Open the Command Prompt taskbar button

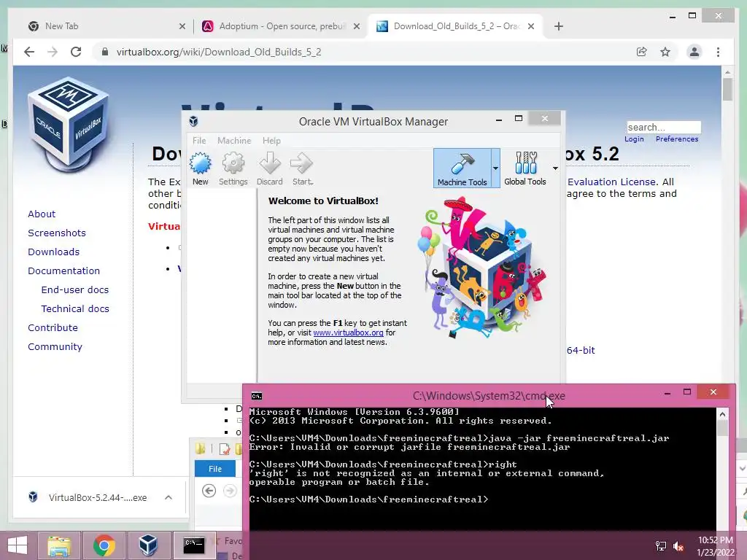(194, 545)
